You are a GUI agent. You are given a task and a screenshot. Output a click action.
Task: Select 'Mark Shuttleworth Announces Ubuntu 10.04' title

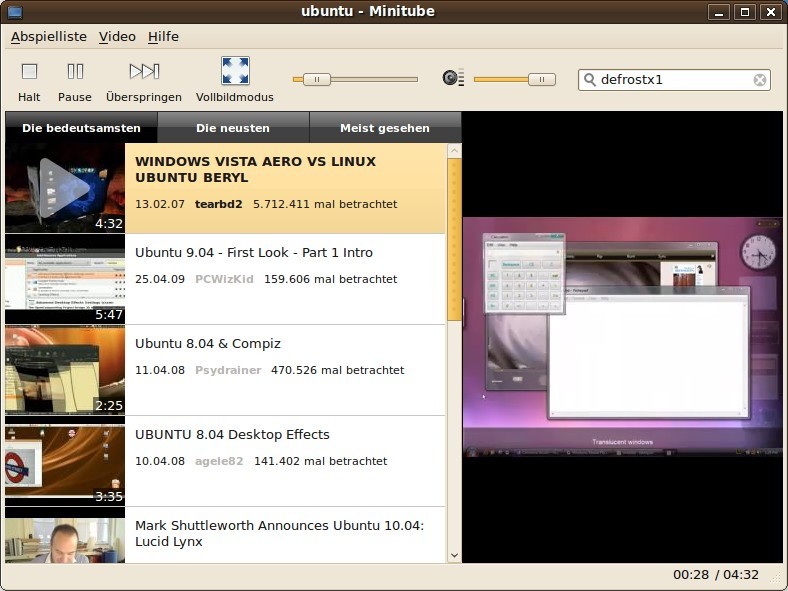pyautogui.click(x=279, y=533)
